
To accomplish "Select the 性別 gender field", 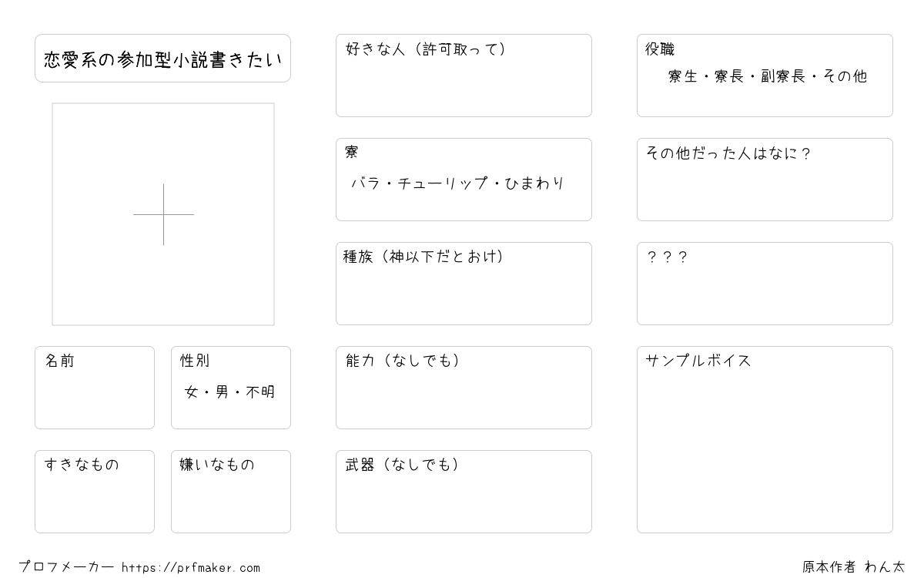I will pos(231,388).
